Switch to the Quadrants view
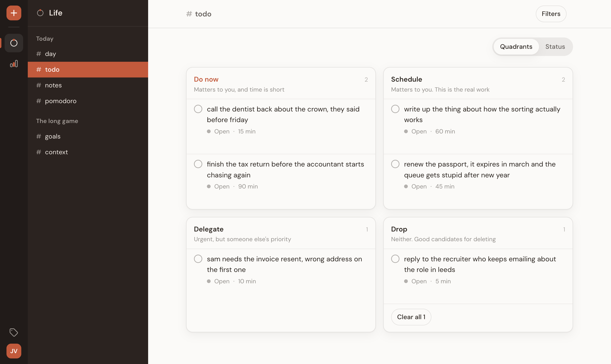 coord(516,47)
